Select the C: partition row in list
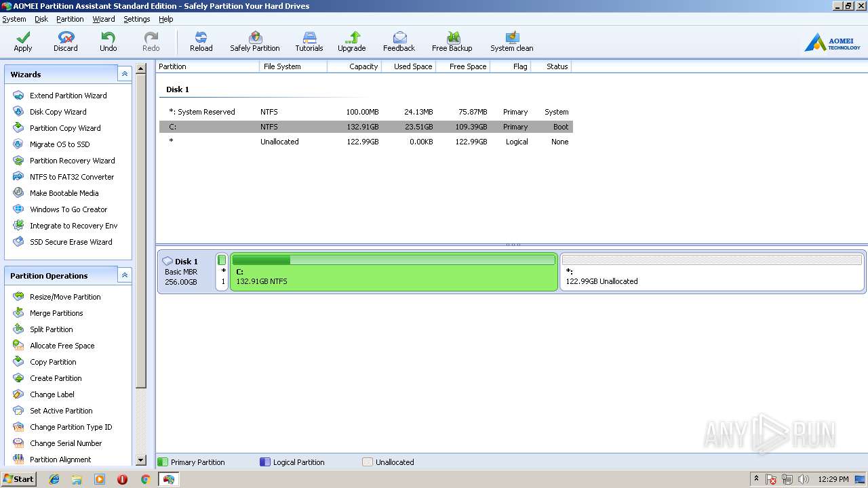Image resolution: width=868 pixels, height=488 pixels. pyautogui.click(x=366, y=127)
